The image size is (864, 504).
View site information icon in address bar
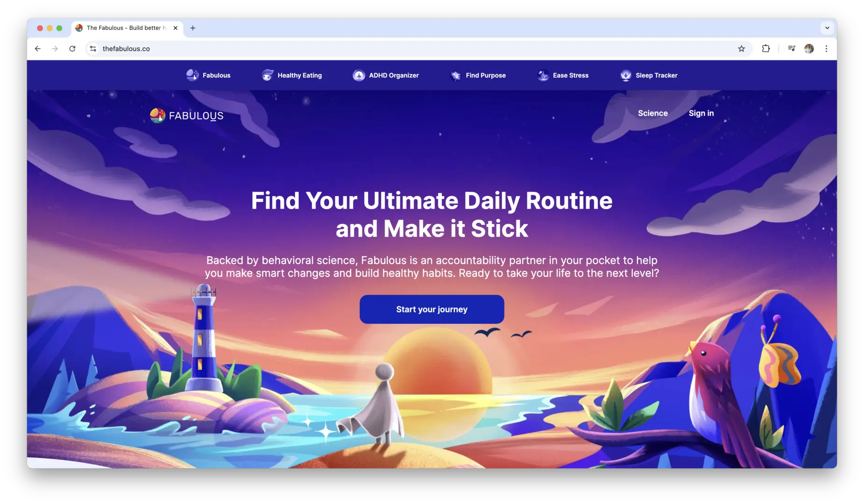coord(93,49)
